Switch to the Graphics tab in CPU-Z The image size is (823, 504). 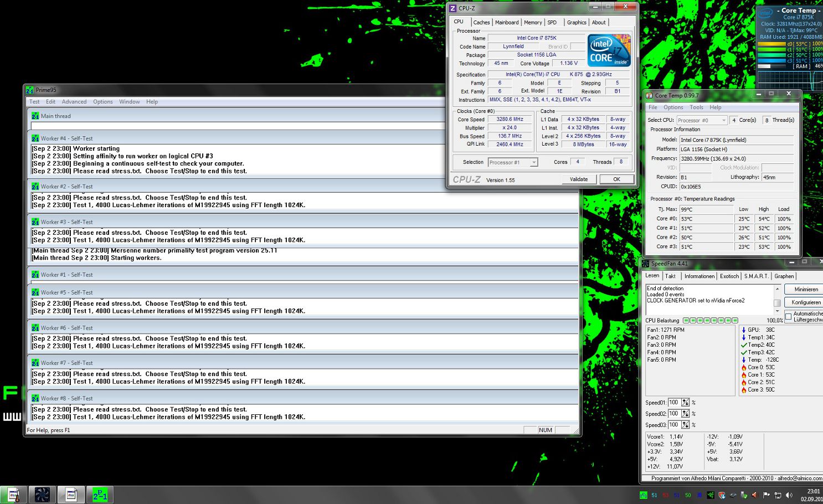click(577, 23)
